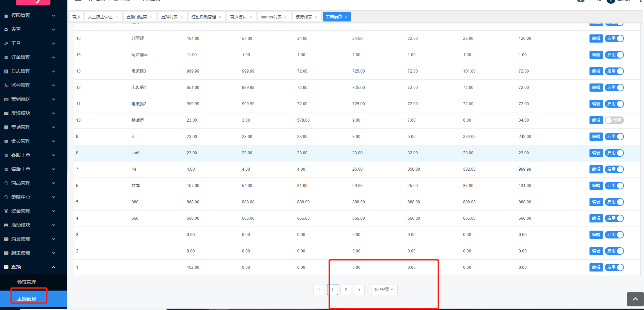Expand the 订单管理 menu chevron

coord(53,58)
